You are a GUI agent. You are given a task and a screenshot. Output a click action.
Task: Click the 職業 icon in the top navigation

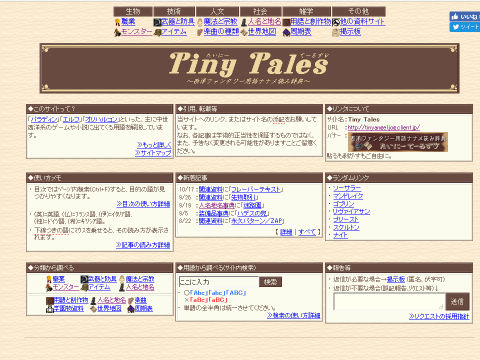click(x=117, y=22)
